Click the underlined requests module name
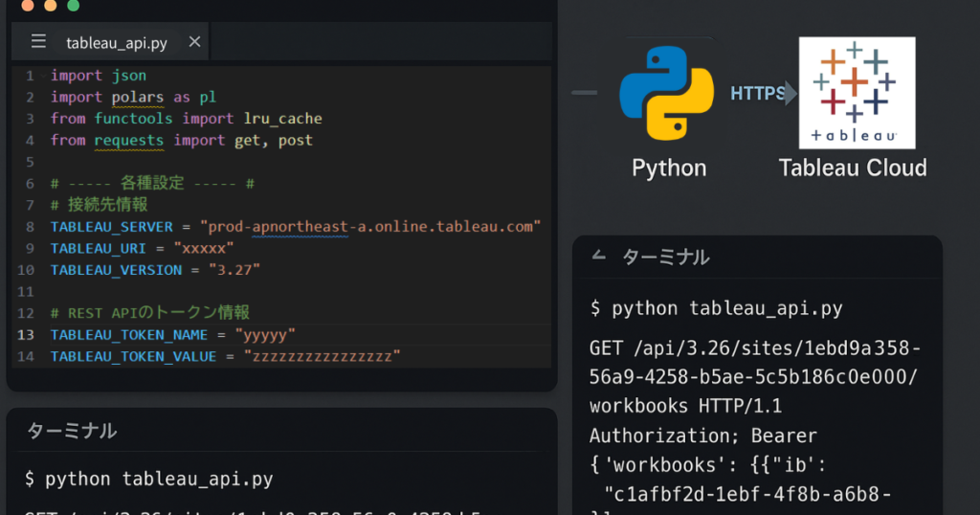980x515 pixels. coord(129,140)
